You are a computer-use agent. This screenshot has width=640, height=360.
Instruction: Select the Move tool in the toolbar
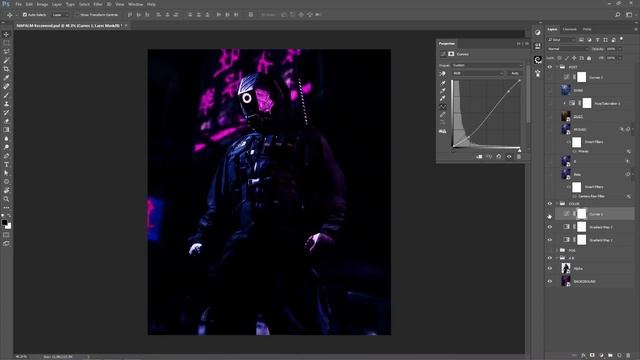[6, 34]
